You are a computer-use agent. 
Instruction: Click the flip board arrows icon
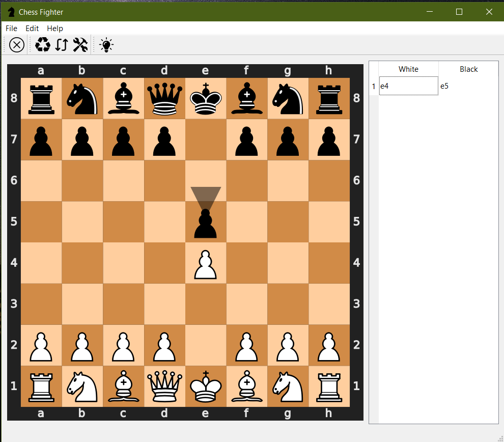coord(62,45)
